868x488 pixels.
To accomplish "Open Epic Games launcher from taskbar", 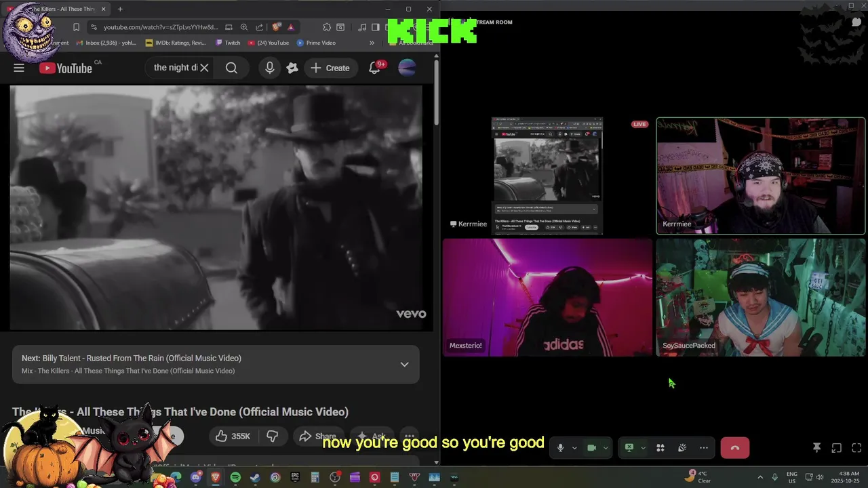I will pyautogui.click(x=295, y=477).
